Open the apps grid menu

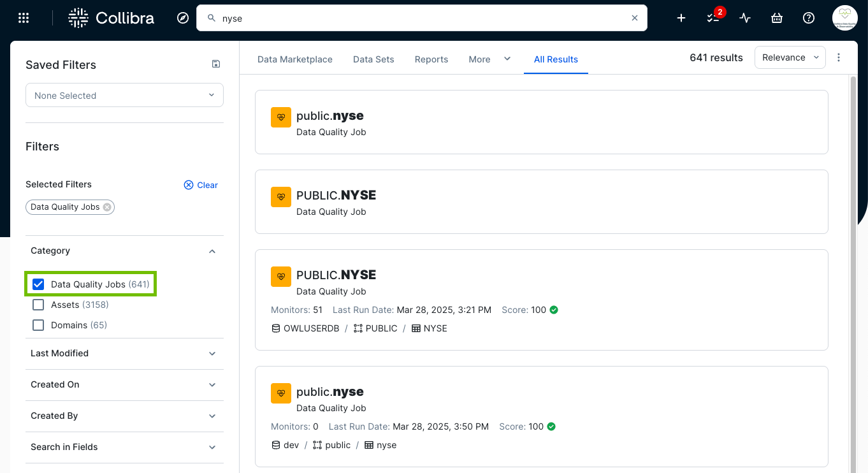coord(24,18)
